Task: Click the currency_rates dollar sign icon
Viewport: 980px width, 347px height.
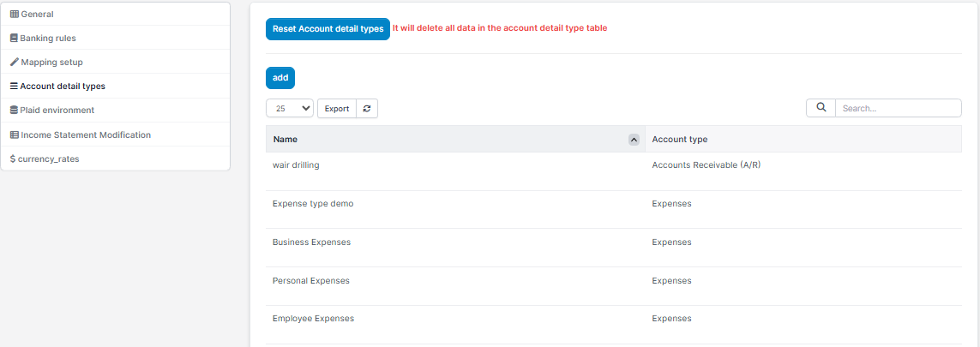Action: pyautogui.click(x=13, y=159)
